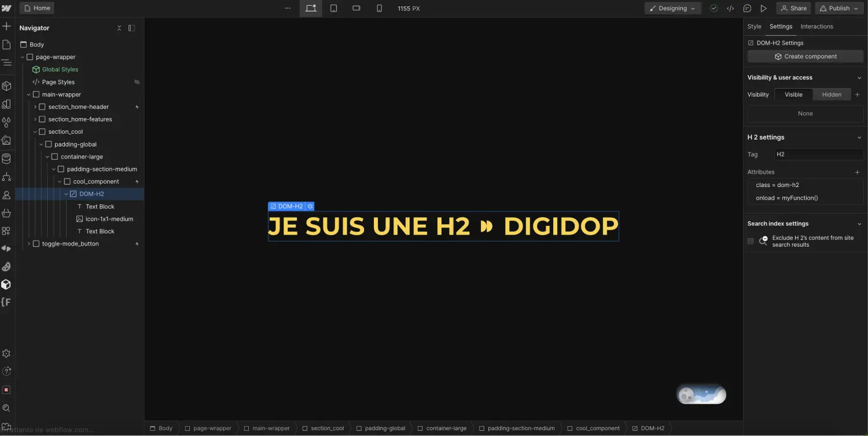Open the Add Elements panel
868x436 pixels.
pos(8,26)
